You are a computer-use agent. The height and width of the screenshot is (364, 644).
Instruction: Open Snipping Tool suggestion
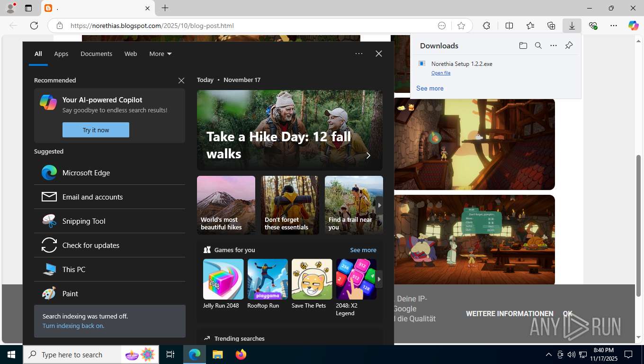[x=109, y=221]
